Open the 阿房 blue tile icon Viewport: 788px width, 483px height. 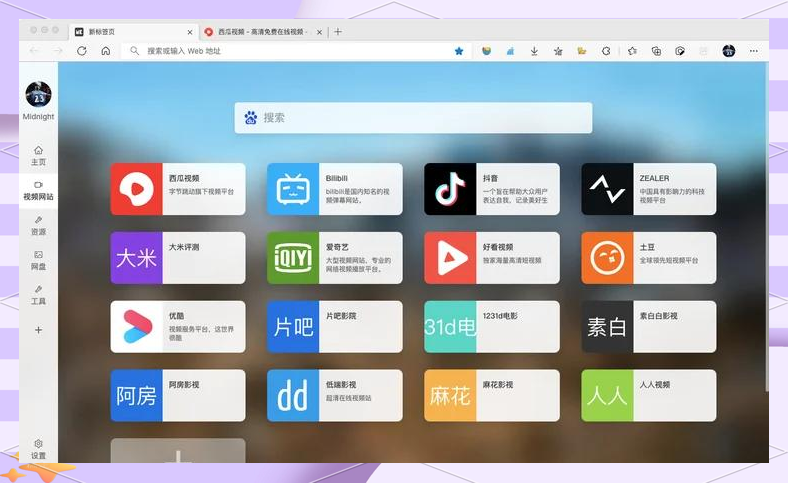click(x=136, y=396)
